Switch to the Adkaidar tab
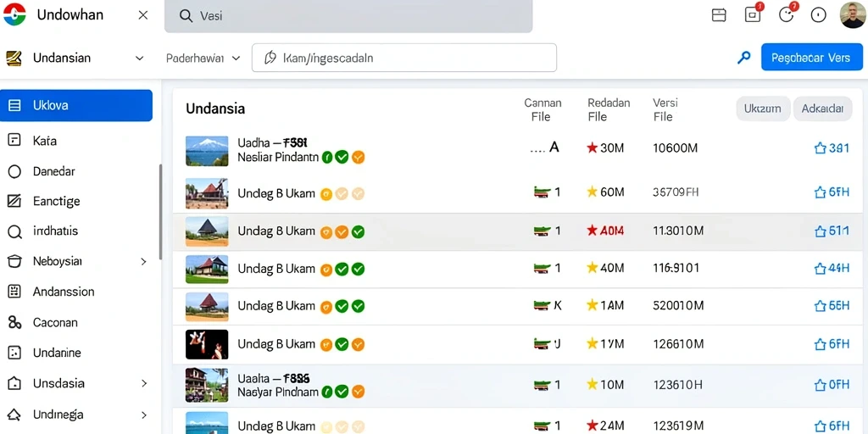Screen dimensions: 868x434 click(x=822, y=108)
